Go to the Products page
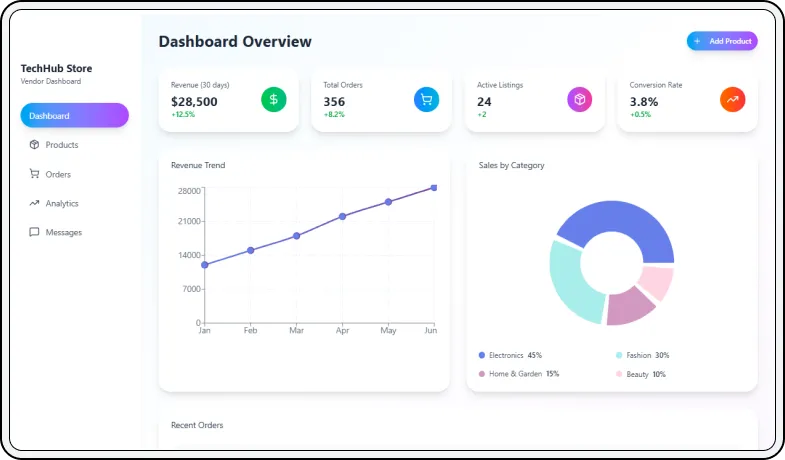785x460 pixels. point(61,145)
